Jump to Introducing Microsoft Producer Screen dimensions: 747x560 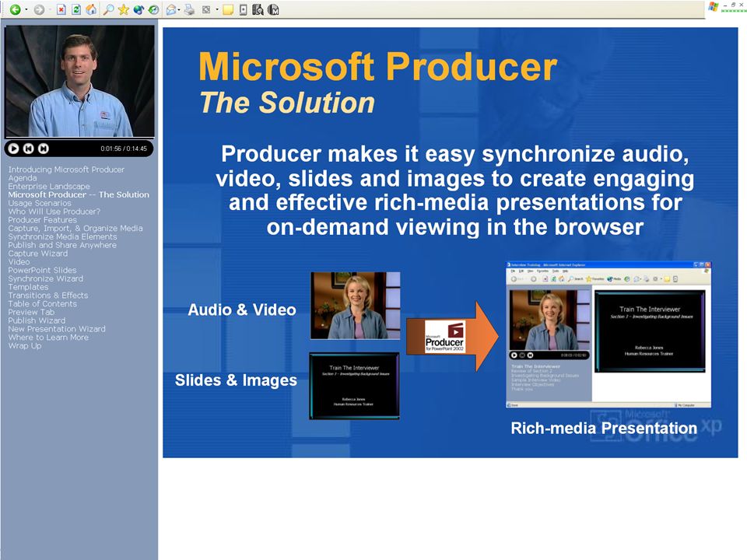pos(66,170)
